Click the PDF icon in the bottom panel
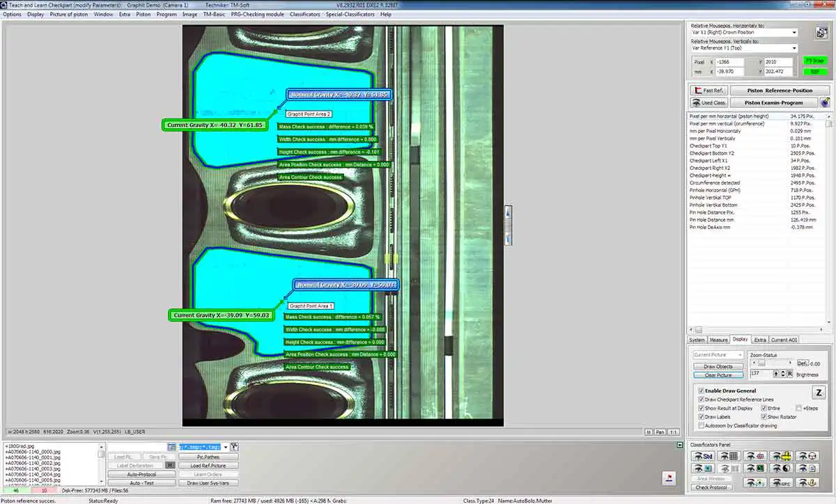836x504 pixels. (x=670, y=478)
